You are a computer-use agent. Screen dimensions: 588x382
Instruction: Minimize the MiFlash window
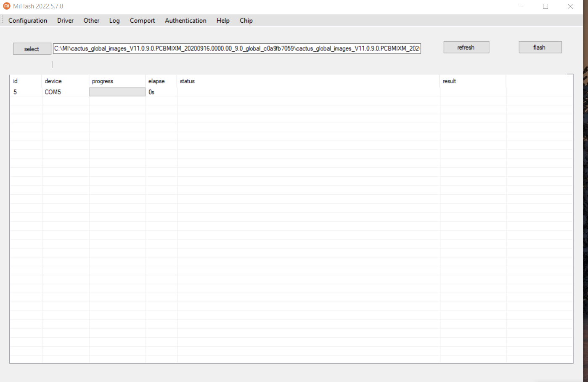click(521, 6)
